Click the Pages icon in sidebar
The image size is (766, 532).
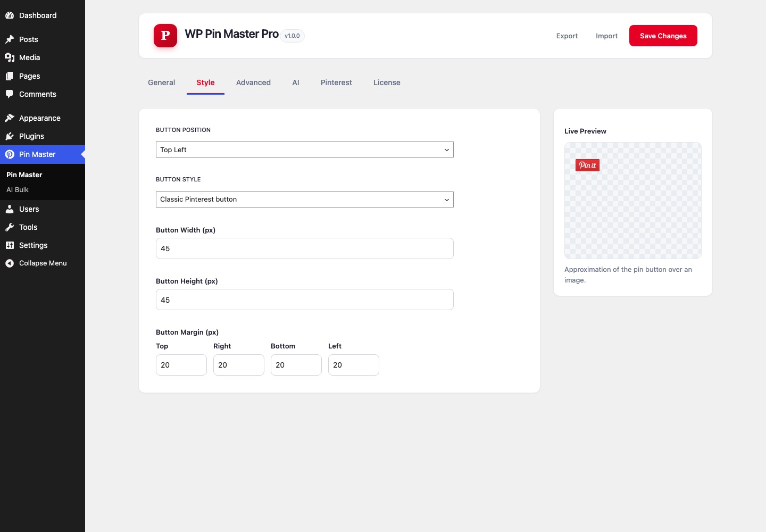[10, 76]
